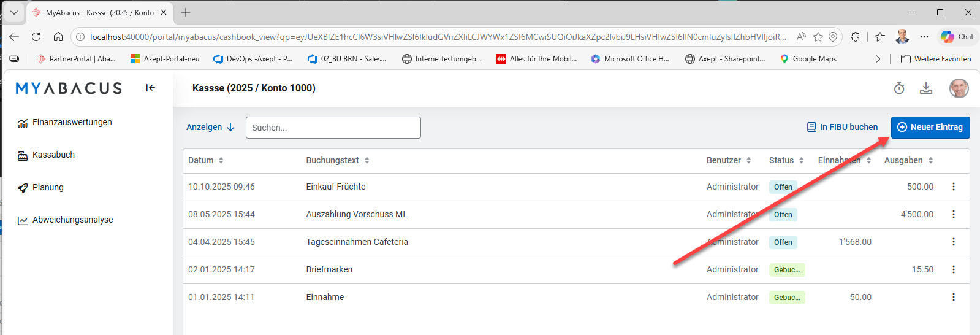Viewport: 980px width, 335px height.
Task: Open PartnerPortal bookmark
Action: tap(76, 59)
